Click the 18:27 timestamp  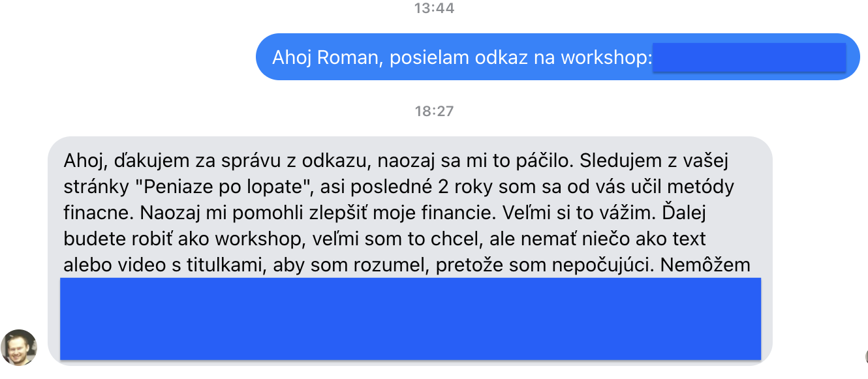[434, 111]
